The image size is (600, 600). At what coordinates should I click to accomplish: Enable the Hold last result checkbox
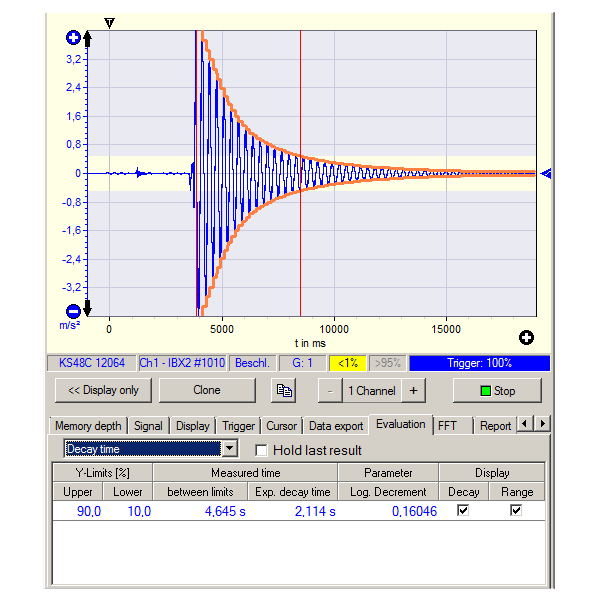click(x=262, y=450)
